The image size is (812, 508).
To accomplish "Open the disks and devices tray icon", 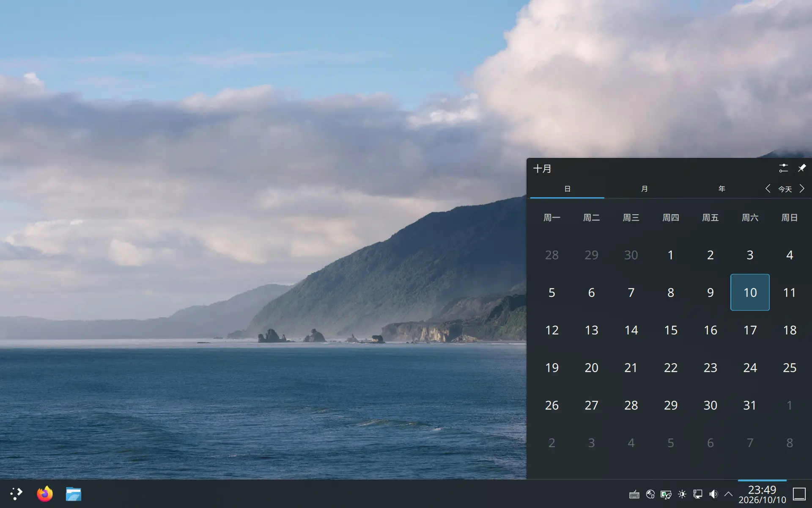I will coord(650,494).
